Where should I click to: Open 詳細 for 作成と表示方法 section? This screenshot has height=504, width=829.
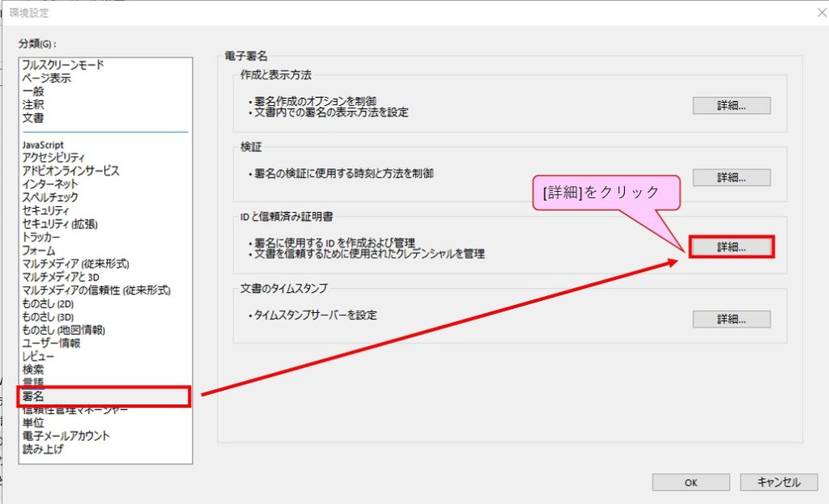click(x=731, y=106)
